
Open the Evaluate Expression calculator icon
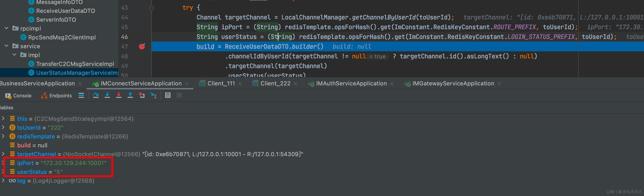tap(168, 95)
